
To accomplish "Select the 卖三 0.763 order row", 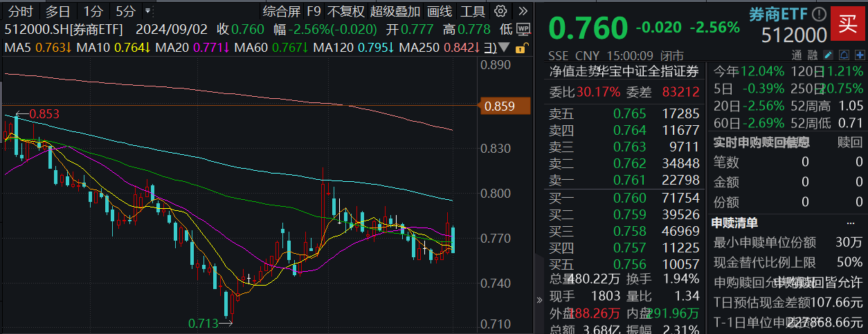I will pyautogui.click(x=624, y=147).
